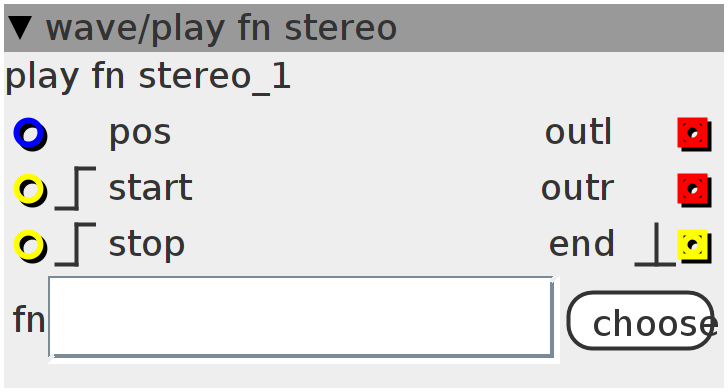This screenshot has width=728, height=392.
Task: Click the outr outlet label
Action: (578, 189)
